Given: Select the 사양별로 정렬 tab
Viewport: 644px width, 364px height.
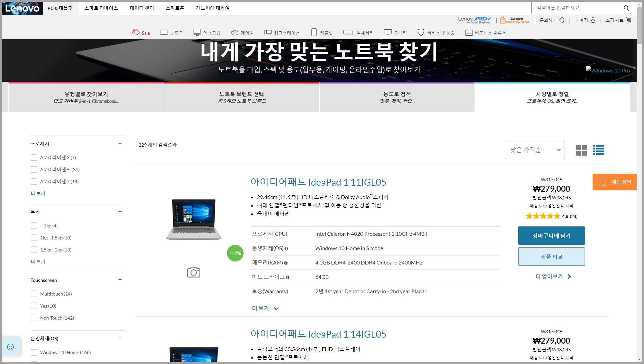Looking at the screenshot, I should pos(552,97).
